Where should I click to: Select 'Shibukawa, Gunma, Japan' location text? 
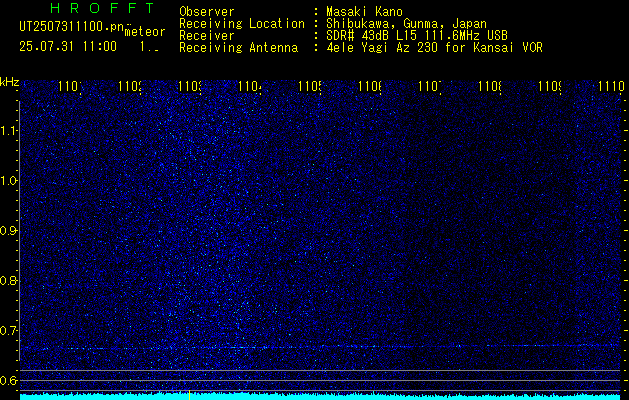[x=406, y=24]
